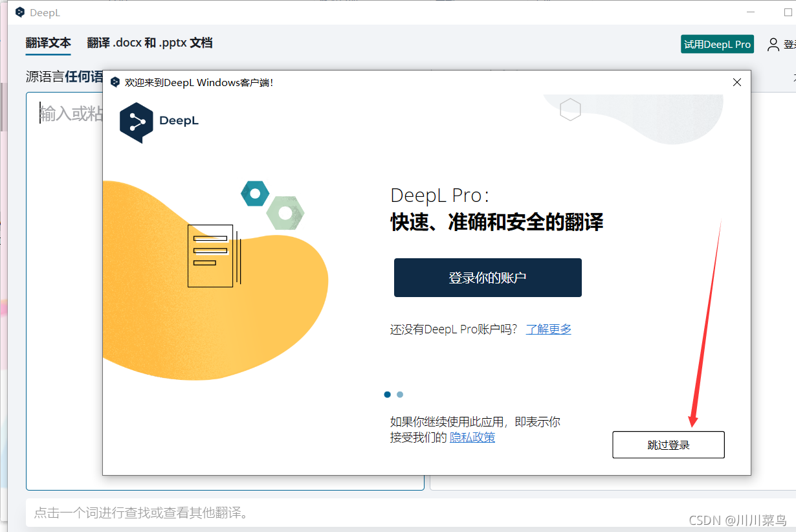Click the 还没有DeepL Pro账户吗? text
Screen dimensions: 796x532
pyautogui.click(x=454, y=329)
